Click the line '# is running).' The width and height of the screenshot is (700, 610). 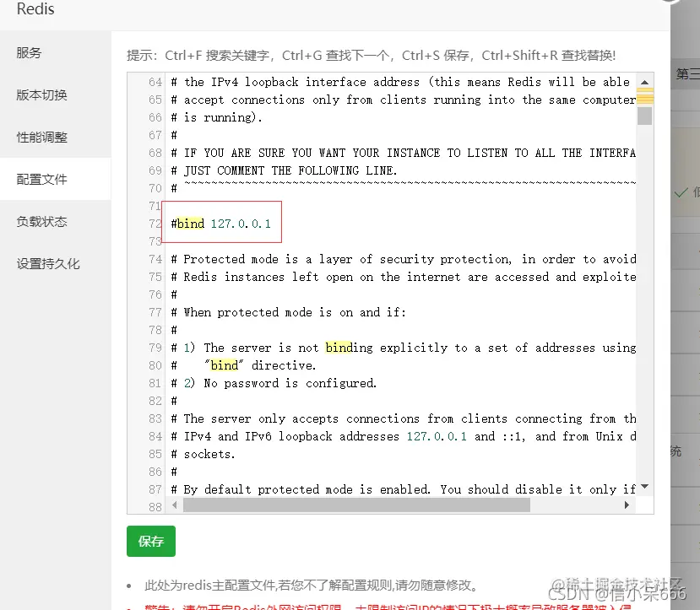[216, 117]
